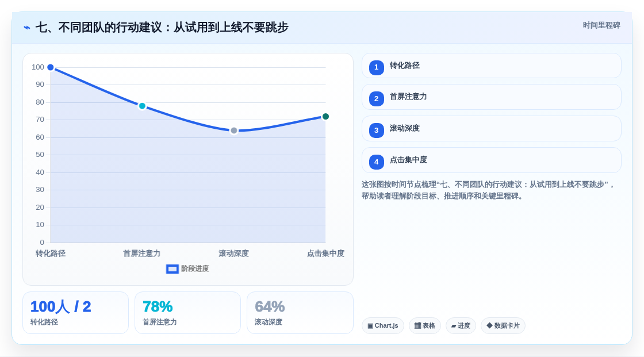Click the 数据卡片 tag
Screen dimensions: 644x357
(503, 326)
